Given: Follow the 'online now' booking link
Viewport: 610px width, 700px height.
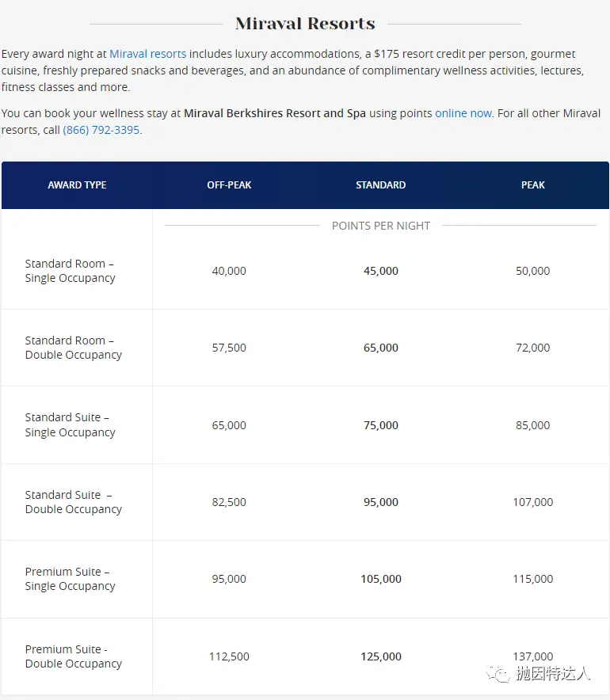Looking at the screenshot, I should tap(463, 113).
